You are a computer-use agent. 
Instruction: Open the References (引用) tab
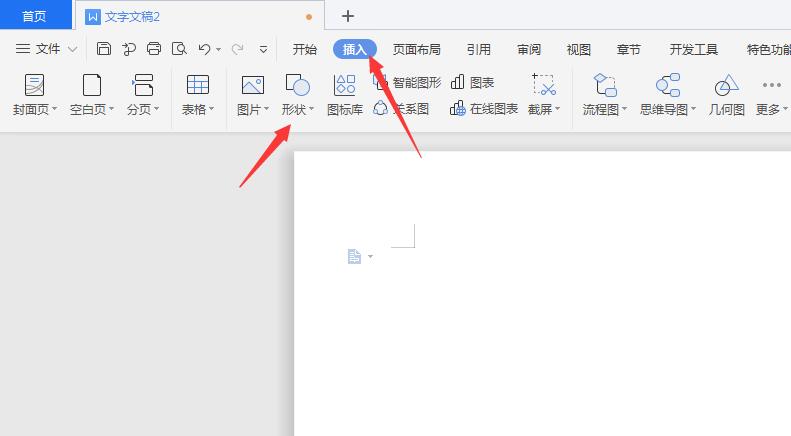479,49
